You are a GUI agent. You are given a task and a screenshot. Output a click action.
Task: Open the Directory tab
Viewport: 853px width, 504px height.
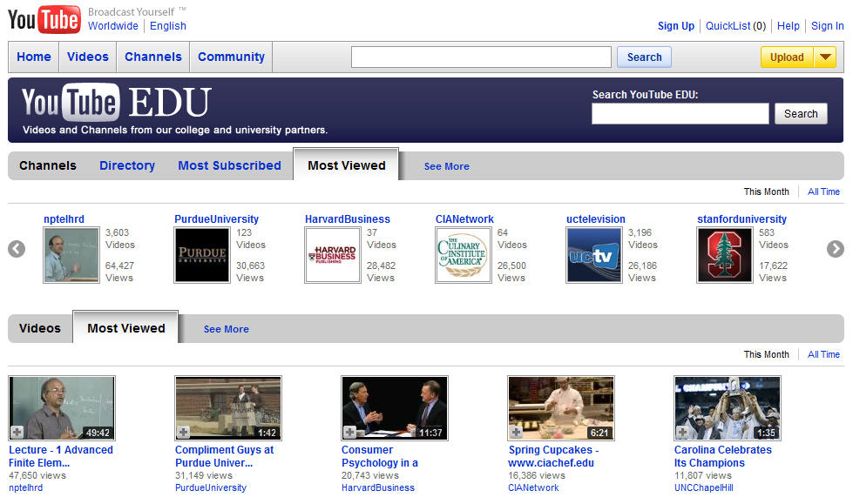127,165
